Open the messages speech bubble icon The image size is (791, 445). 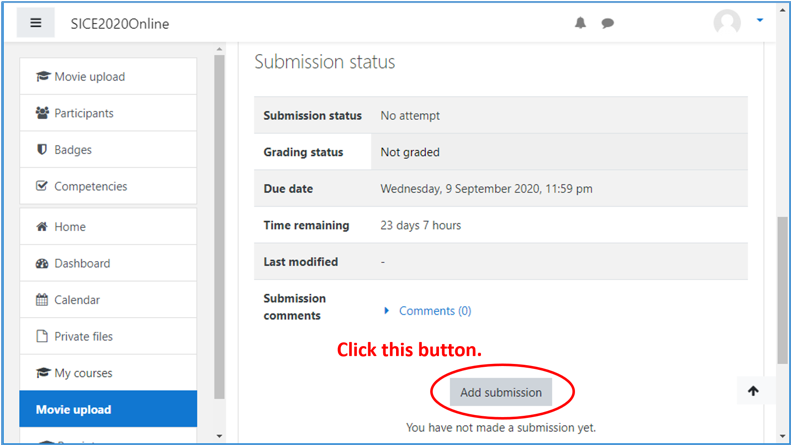607,23
